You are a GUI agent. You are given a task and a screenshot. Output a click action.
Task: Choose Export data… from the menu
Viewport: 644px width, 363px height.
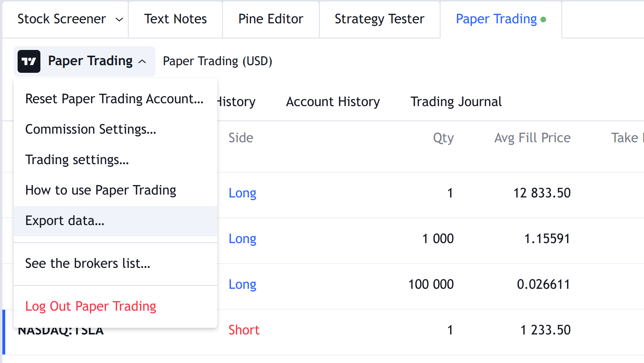click(x=115, y=221)
